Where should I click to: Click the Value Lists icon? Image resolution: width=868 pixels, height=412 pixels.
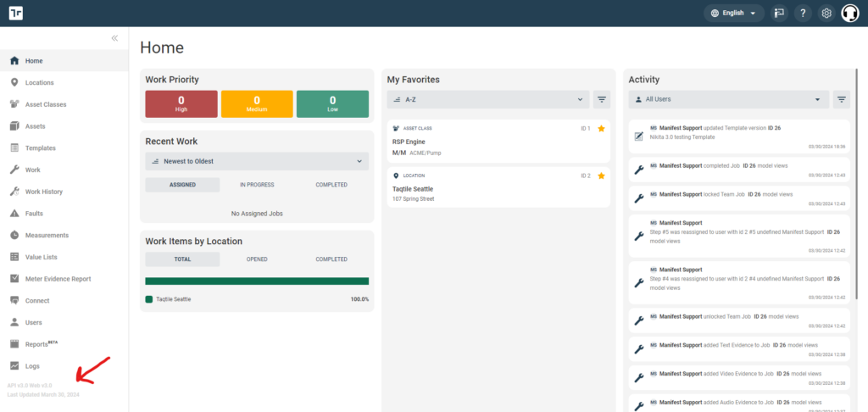coord(14,257)
